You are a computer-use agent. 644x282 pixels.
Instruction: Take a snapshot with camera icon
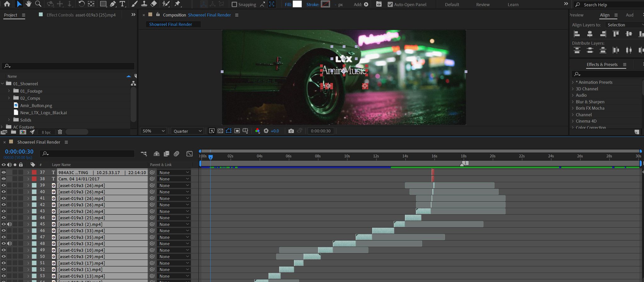(291, 131)
